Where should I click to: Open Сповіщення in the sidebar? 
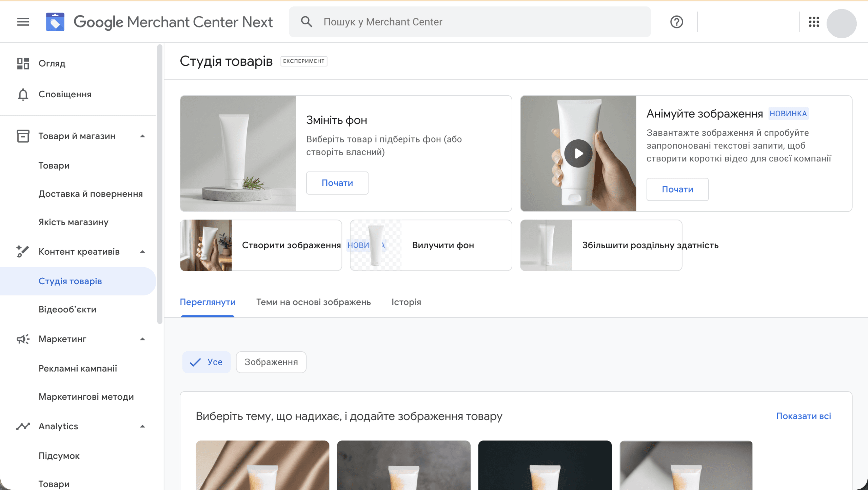pos(78,94)
